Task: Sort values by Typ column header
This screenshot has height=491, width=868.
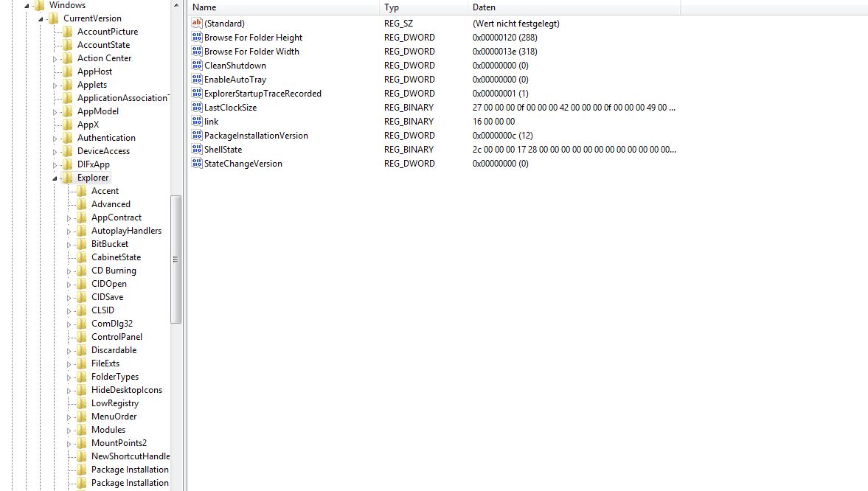Action: [x=423, y=7]
